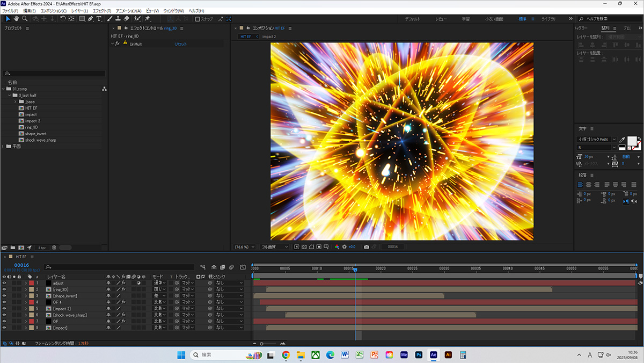Choose the horizontal Type tool
Screen dimensions: 644x363
point(99,19)
